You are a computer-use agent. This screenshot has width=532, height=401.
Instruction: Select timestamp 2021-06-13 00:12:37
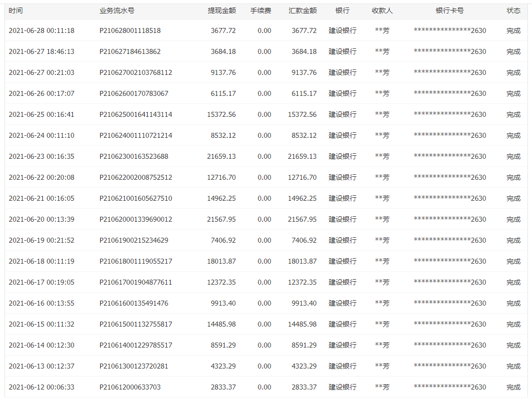tap(41, 366)
